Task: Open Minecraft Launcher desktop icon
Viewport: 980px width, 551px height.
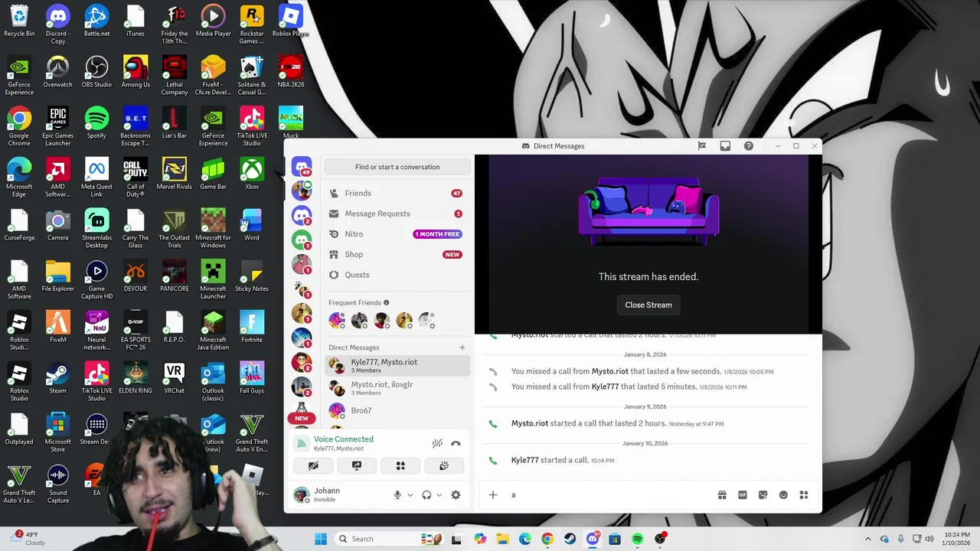Action: pyautogui.click(x=213, y=280)
